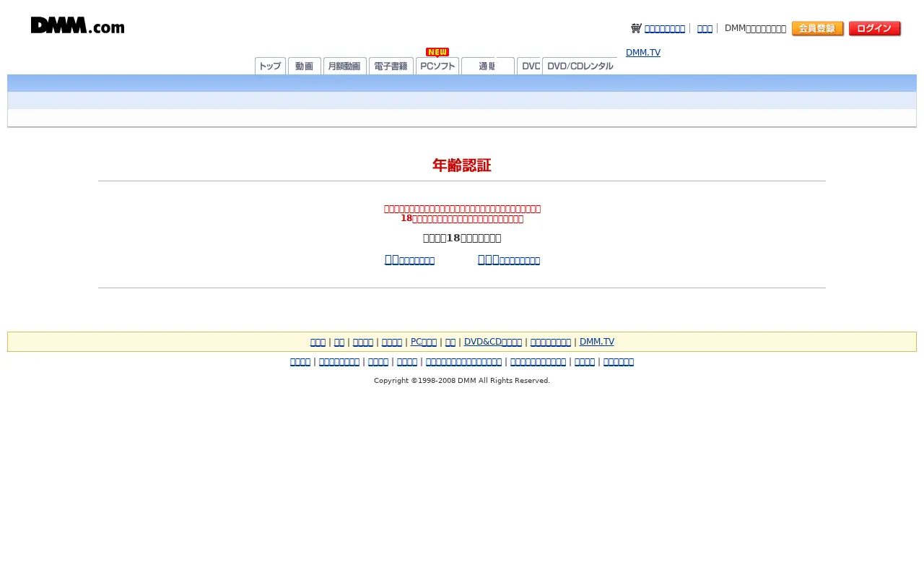Select the DVD/CDレンタル tab
Image resolution: width=924 pixels, height=578 pixels.
580,66
